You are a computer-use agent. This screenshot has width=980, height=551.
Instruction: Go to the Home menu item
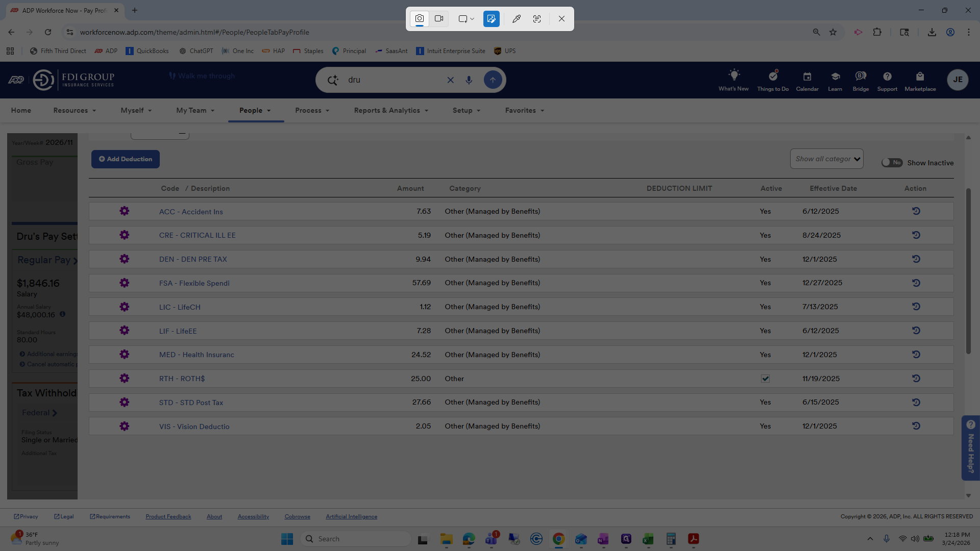tap(21, 111)
